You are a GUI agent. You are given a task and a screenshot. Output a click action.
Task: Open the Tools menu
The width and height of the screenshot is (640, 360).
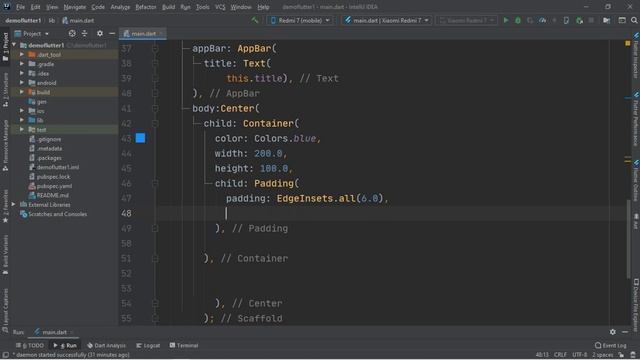[x=202, y=7]
